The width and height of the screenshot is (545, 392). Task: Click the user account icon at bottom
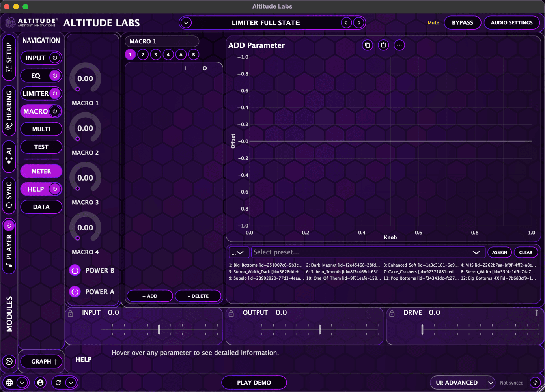(40, 383)
